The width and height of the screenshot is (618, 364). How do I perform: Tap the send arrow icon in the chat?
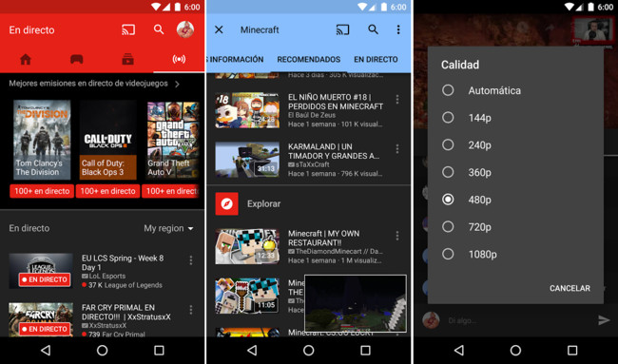(x=604, y=320)
